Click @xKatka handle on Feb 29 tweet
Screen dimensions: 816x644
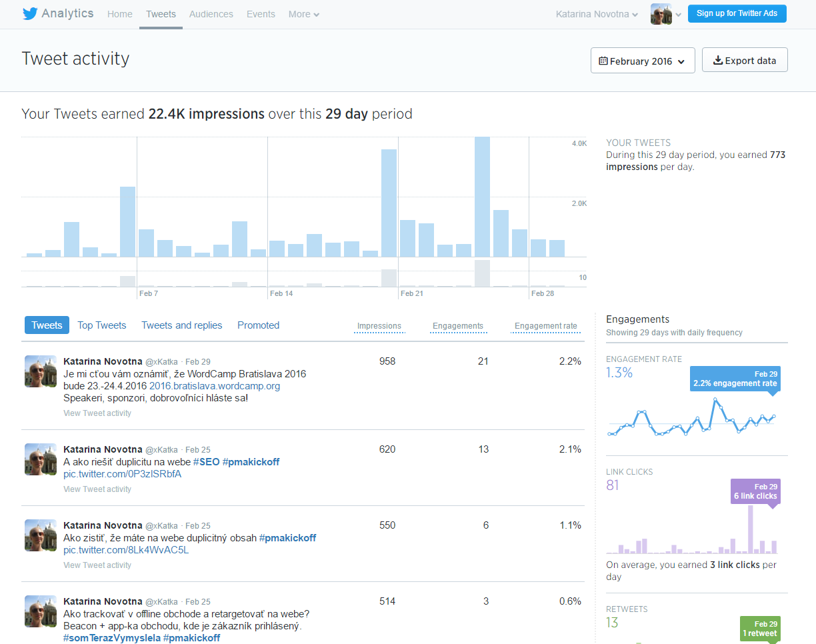(161, 362)
